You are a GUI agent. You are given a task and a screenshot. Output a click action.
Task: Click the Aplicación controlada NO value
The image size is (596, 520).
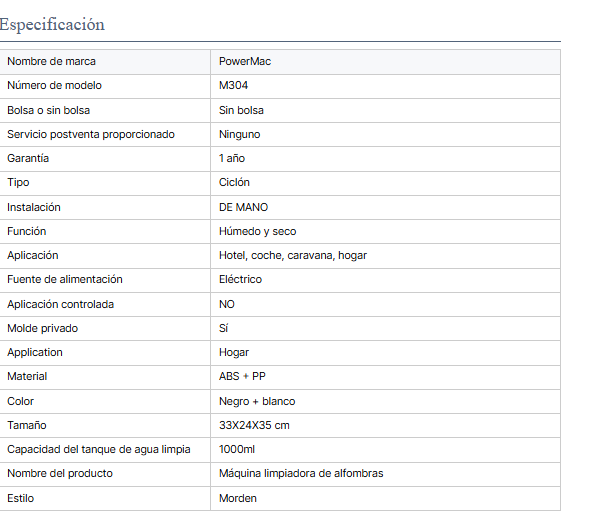[227, 304]
